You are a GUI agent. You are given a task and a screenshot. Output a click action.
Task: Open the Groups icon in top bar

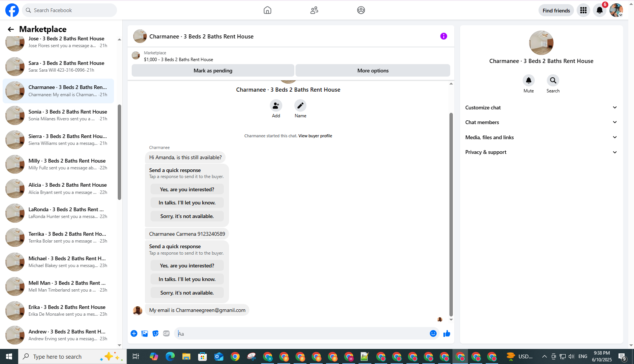click(x=361, y=10)
